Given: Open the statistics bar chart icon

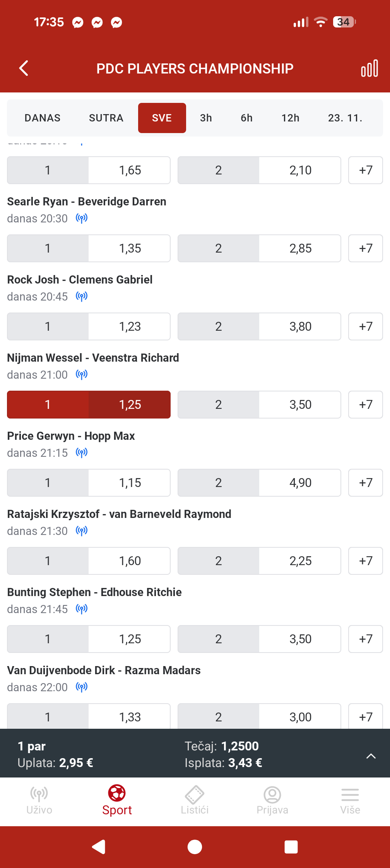Looking at the screenshot, I should point(369,68).
